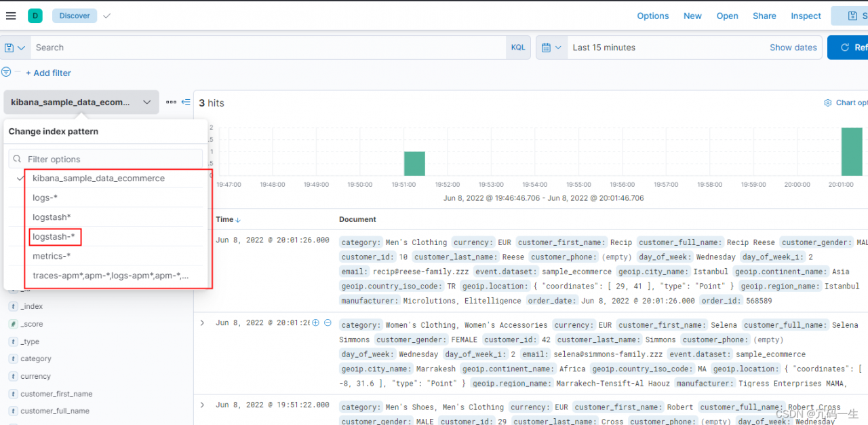
Task: Click the green D space avatar
Action: (35, 16)
